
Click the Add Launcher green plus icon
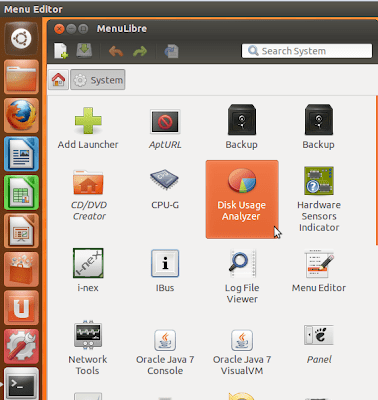[x=88, y=120]
